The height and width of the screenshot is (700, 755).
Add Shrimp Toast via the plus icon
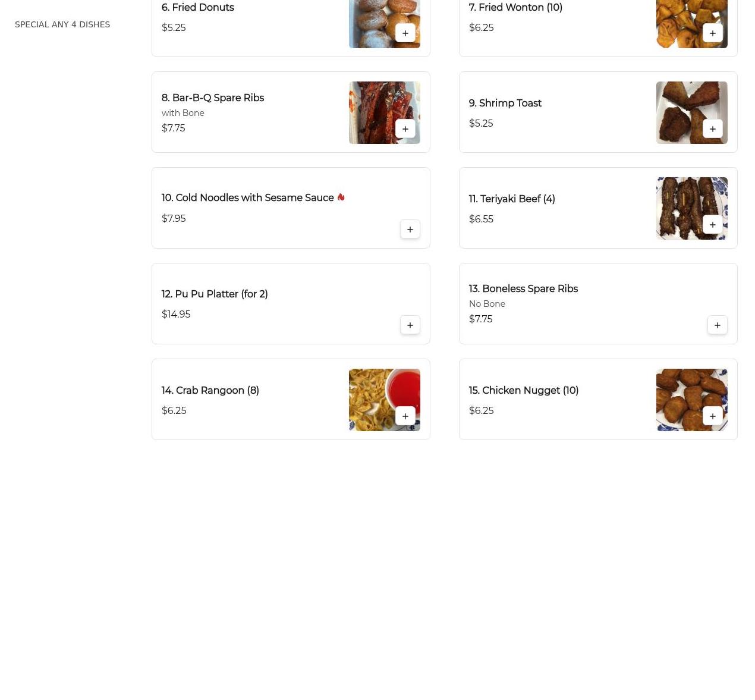[x=713, y=129]
